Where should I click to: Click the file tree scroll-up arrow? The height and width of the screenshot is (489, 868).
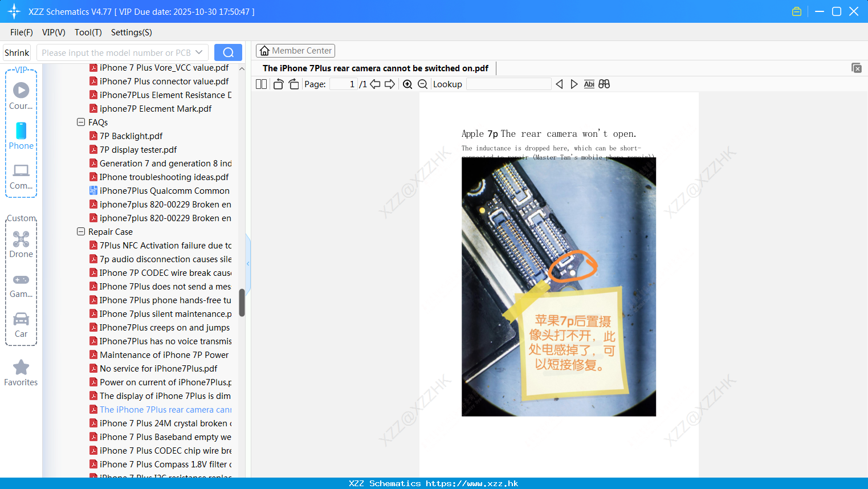click(x=242, y=68)
